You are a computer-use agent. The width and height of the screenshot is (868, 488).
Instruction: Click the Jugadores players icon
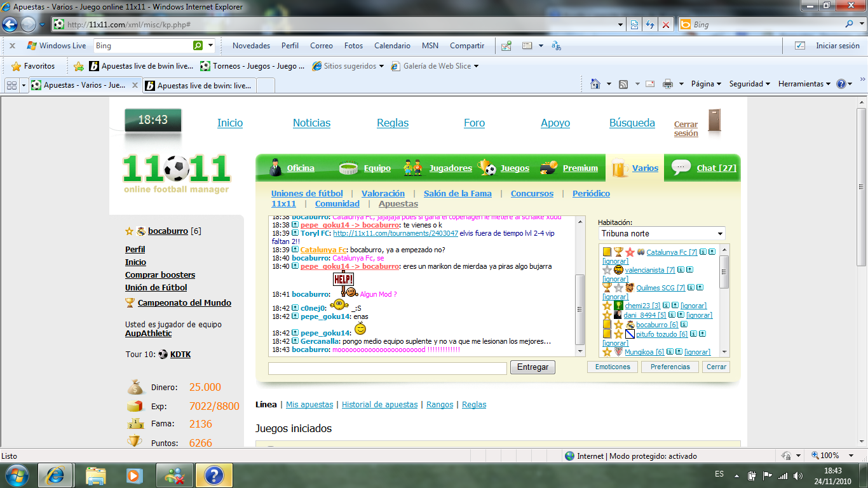[x=413, y=168]
